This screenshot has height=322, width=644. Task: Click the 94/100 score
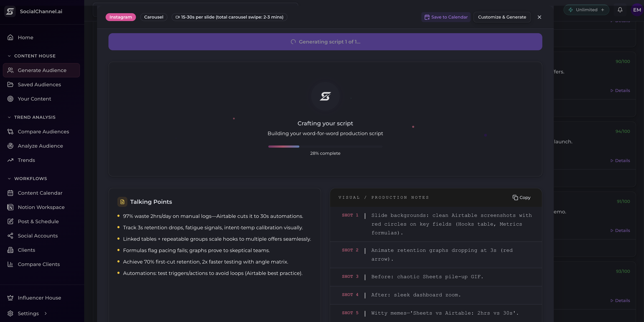[x=622, y=131]
